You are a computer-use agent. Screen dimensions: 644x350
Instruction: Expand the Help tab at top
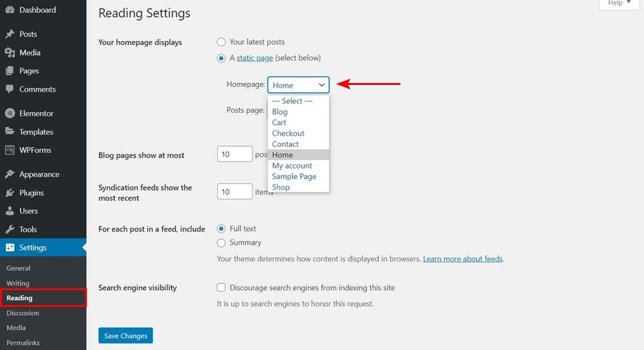[x=620, y=3]
